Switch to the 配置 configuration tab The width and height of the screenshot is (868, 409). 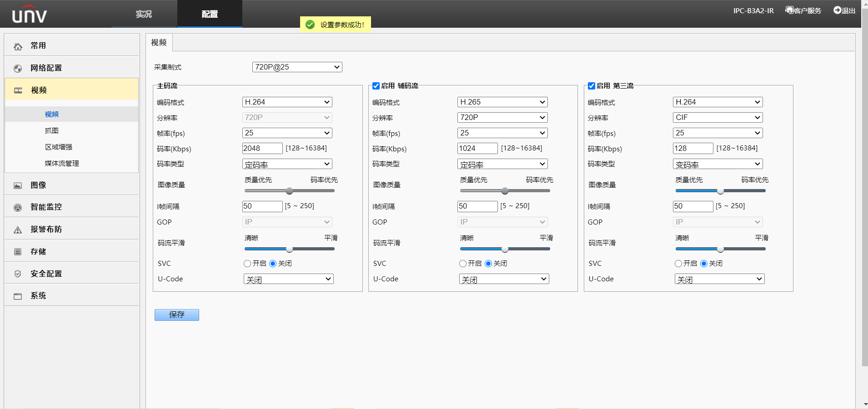210,14
